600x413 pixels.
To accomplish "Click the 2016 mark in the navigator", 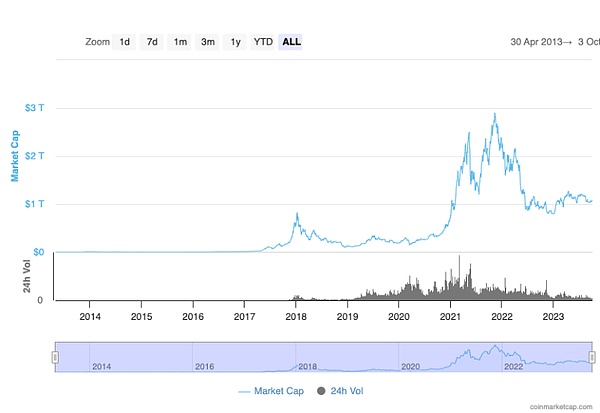I will pos(205,366).
